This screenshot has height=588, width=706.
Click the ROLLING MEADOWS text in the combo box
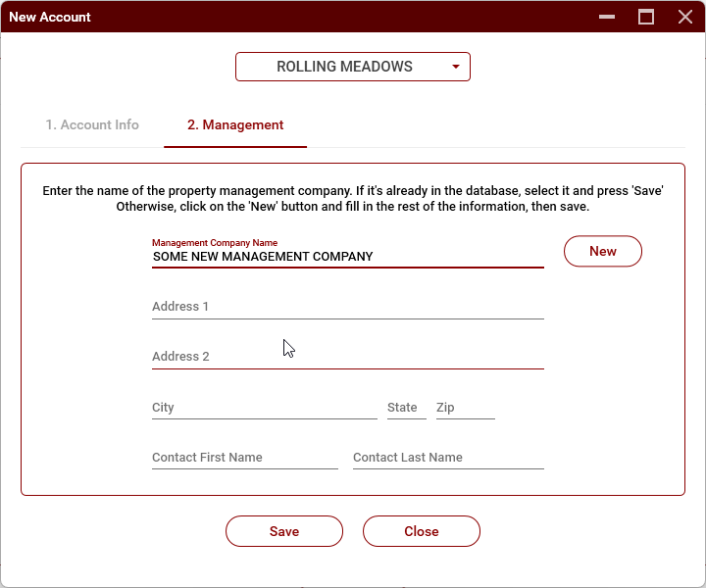tap(344, 68)
